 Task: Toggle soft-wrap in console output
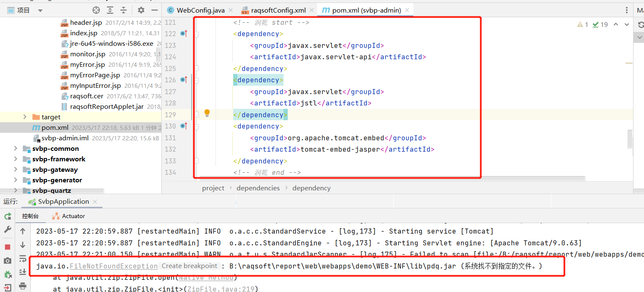23,258
